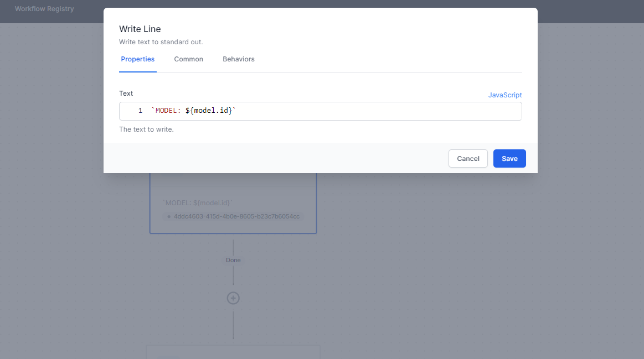Click line number 1 in editor
The image size is (644, 359).
point(141,111)
